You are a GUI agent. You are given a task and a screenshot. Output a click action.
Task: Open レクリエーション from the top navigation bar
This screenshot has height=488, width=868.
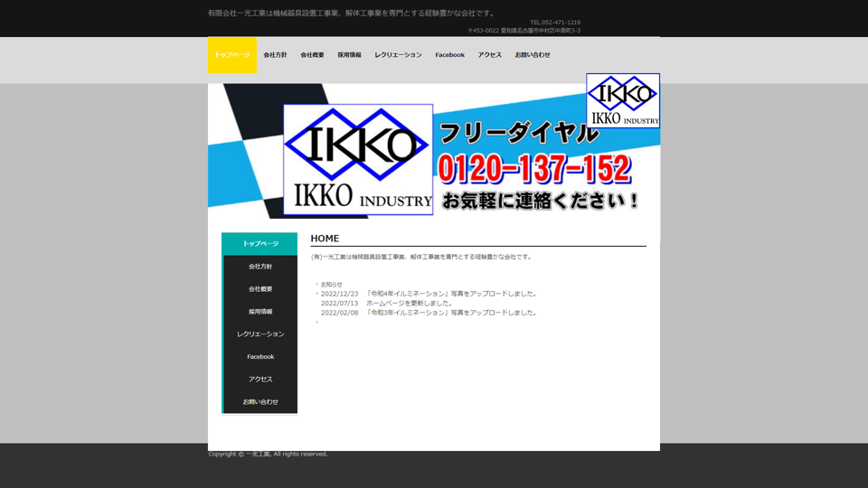click(398, 55)
